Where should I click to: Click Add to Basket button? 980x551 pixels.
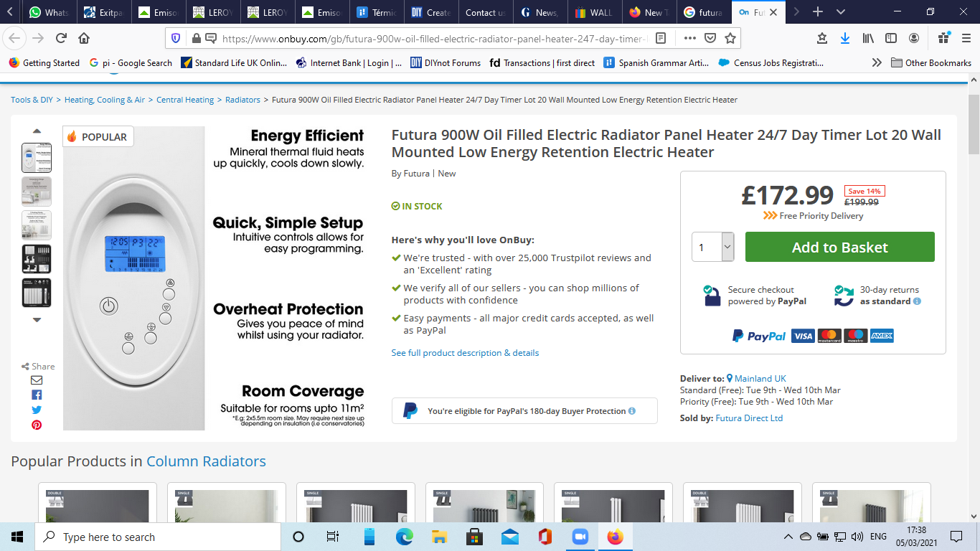click(x=839, y=247)
